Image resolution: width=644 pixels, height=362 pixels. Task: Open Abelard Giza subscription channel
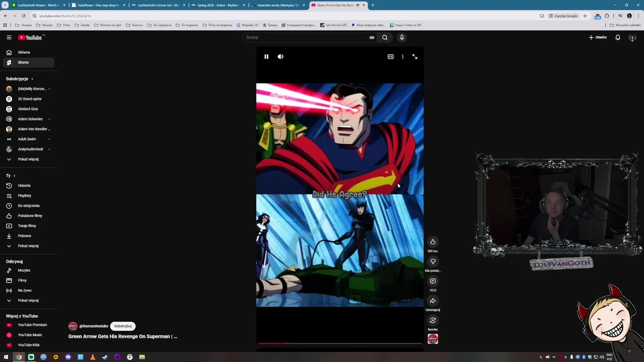pos(28,109)
